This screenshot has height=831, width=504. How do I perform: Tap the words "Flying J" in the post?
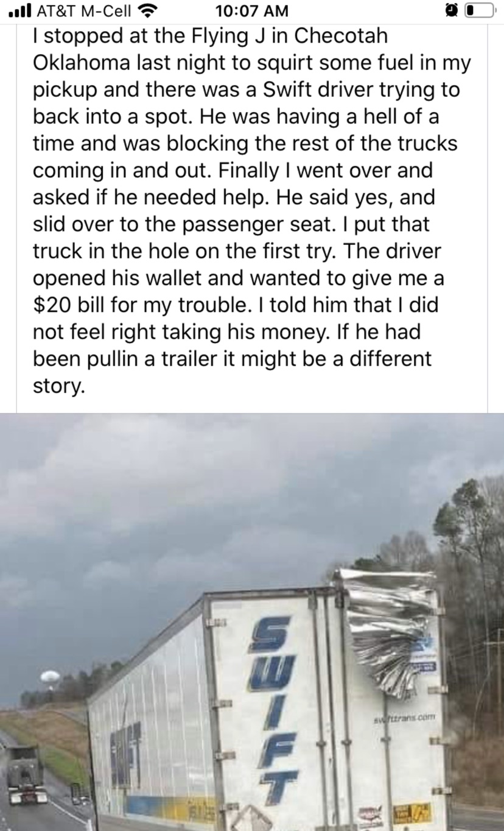(x=228, y=35)
